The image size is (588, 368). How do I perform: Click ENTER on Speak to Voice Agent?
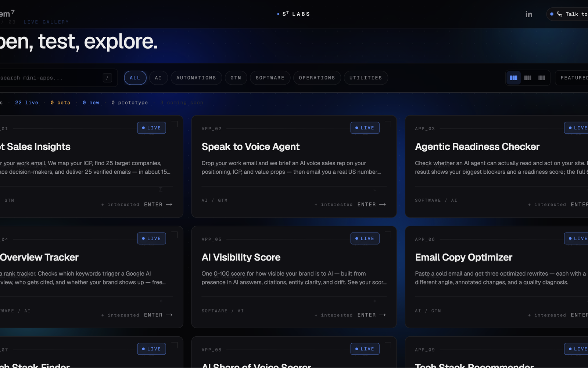click(372, 204)
